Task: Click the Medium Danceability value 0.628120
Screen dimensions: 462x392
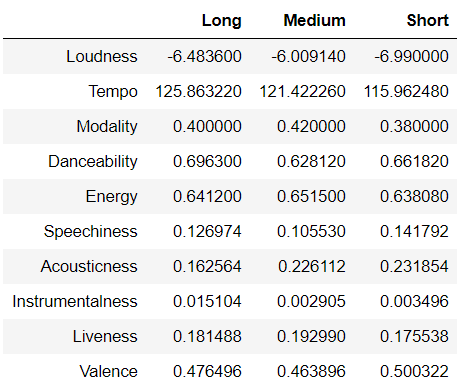Action: [x=311, y=162]
